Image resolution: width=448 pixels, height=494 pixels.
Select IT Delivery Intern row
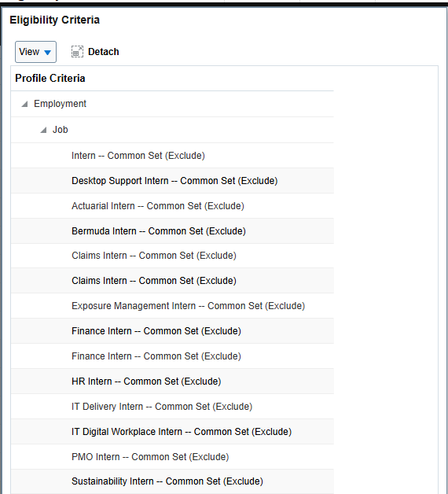172,407
